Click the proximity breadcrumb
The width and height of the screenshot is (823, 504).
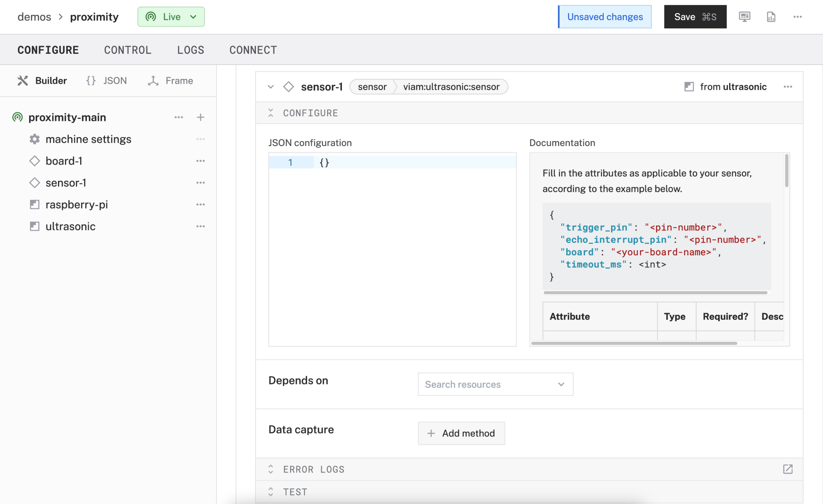pyautogui.click(x=94, y=17)
